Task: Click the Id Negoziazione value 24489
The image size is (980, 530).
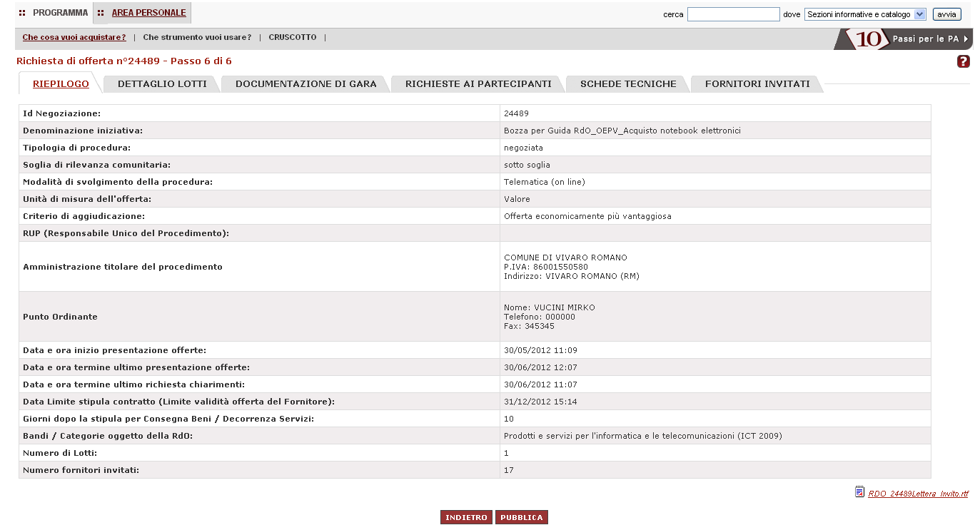Action: point(516,113)
